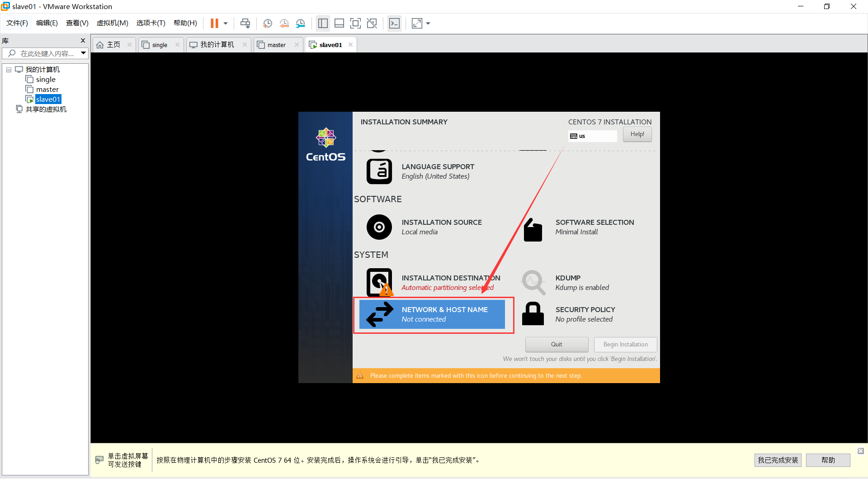The height and width of the screenshot is (479, 868).
Task: Click the revert to snapshot icon
Action: [284, 23]
